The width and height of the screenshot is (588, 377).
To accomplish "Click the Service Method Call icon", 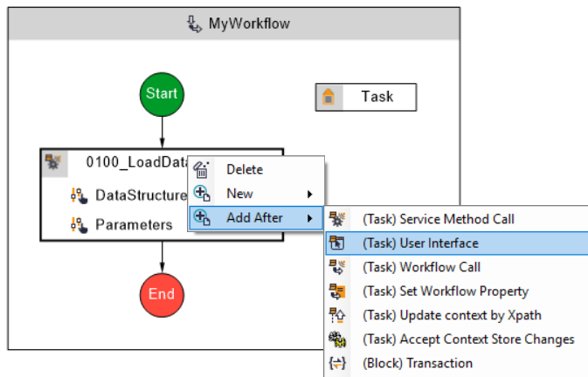I will pyautogui.click(x=338, y=219).
